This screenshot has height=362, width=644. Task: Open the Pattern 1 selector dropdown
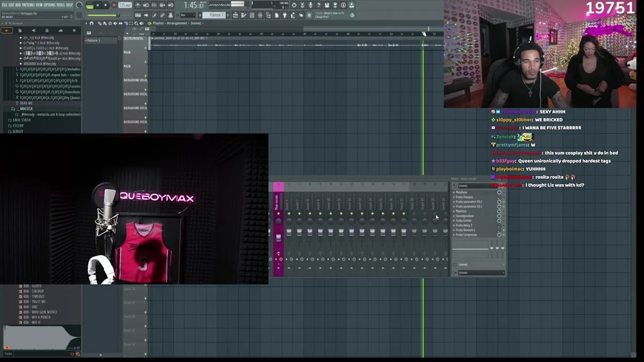pyautogui.click(x=216, y=15)
